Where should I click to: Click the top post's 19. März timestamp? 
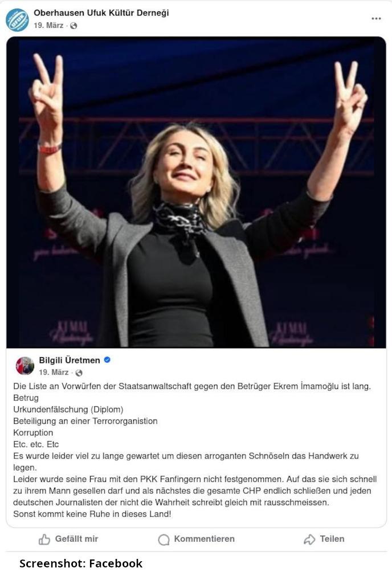(48, 26)
